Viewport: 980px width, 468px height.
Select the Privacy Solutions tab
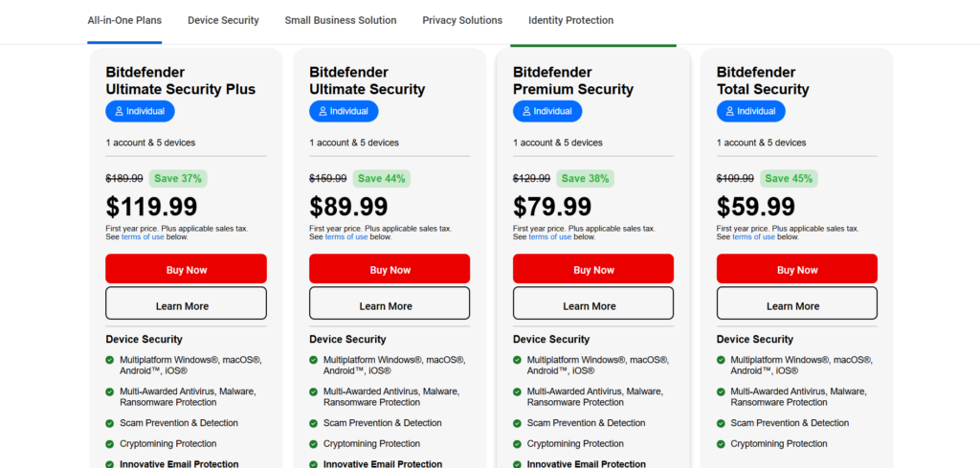462,20
